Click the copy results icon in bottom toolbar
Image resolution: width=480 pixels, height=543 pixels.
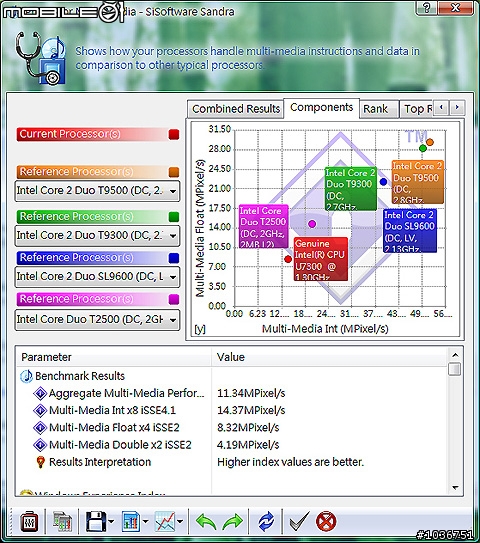point(62,522)
